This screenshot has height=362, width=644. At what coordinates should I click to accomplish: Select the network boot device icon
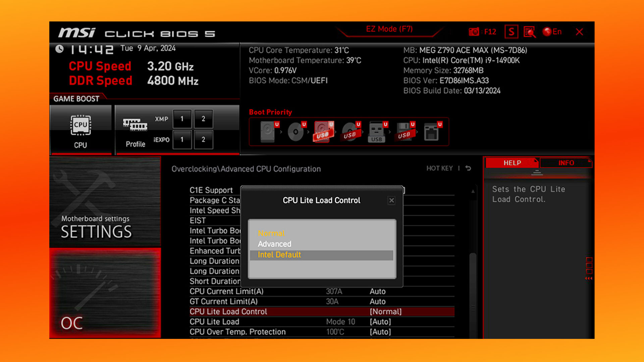click(x=433, y=132)
